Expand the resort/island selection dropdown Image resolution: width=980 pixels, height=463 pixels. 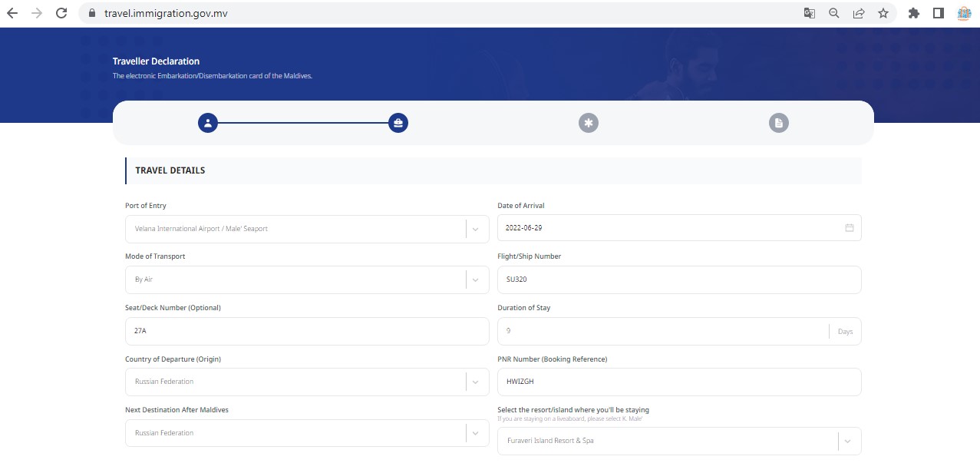[x=848, y=441]
